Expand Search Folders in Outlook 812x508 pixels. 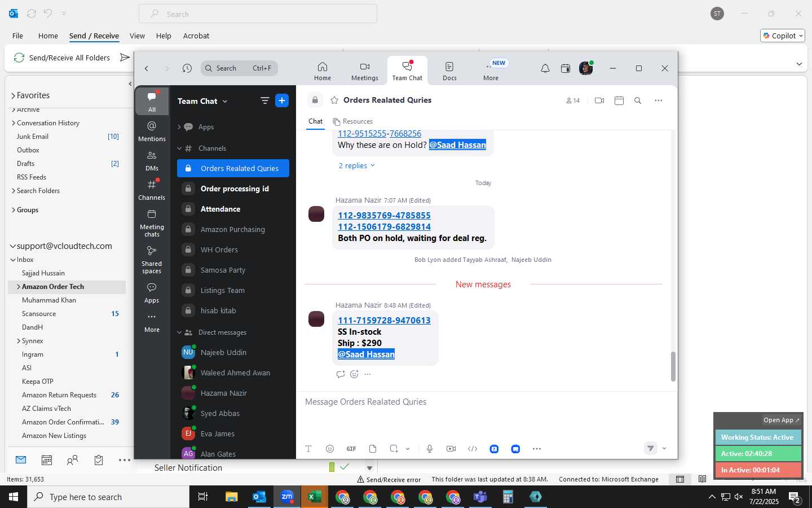click(14, 191)
